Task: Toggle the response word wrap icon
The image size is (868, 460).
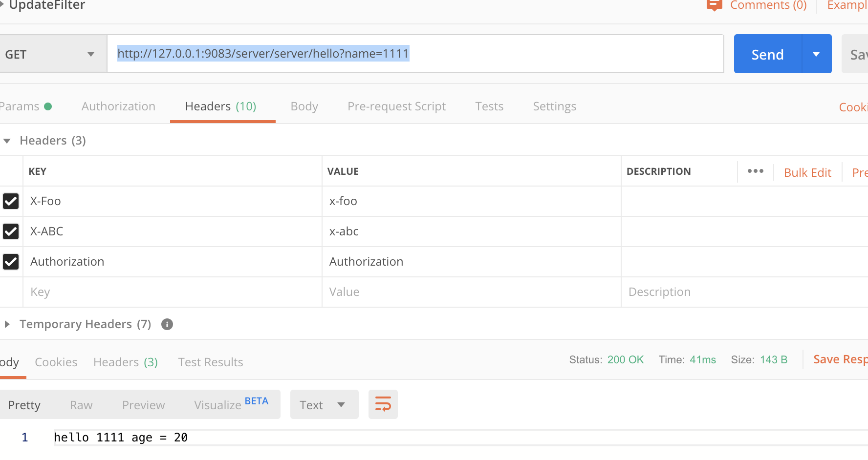Action: [x=383, y=404]
